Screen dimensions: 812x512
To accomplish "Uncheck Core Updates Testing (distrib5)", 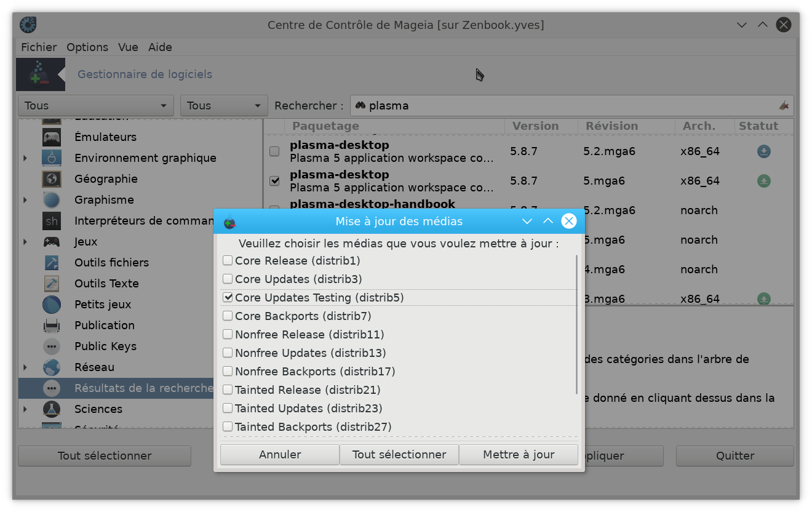I will coord(228,297).
